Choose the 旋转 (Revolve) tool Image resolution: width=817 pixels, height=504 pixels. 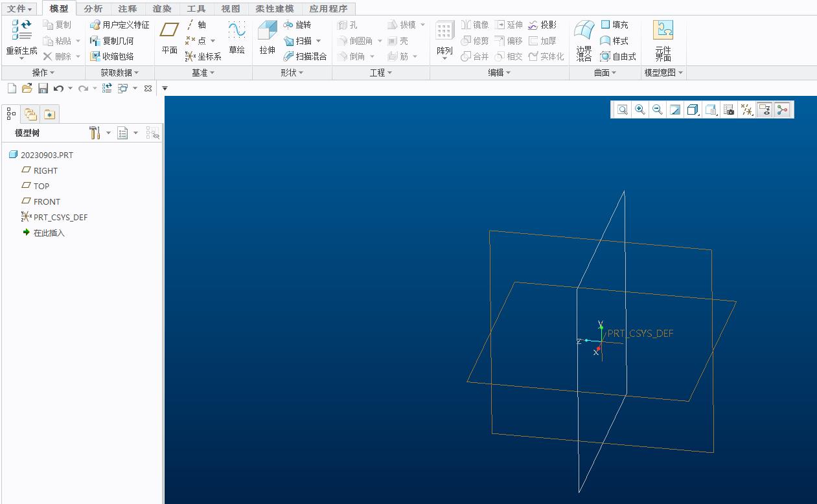[x=297, y=25]
